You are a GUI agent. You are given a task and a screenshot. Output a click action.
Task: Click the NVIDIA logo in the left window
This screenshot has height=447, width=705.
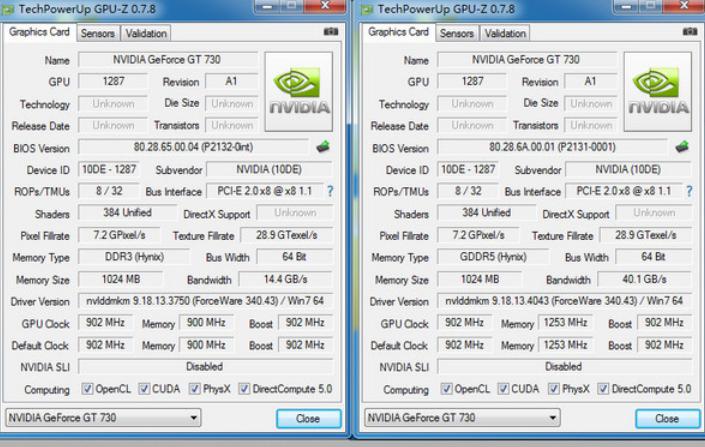pyautogui.click(x=299, y=91)
